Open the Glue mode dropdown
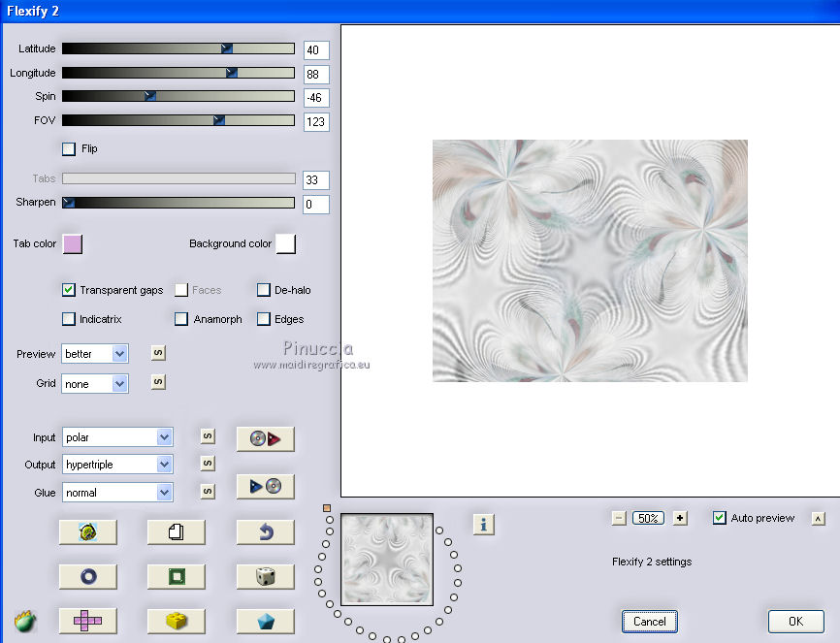This screenshot has height=643, width=840. 117,493
